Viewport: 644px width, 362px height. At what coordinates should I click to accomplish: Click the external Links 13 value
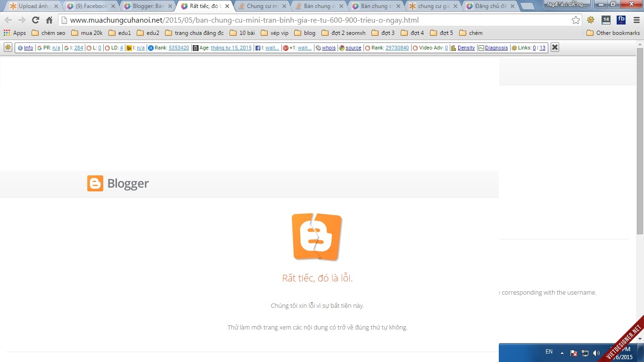(543, 48)
